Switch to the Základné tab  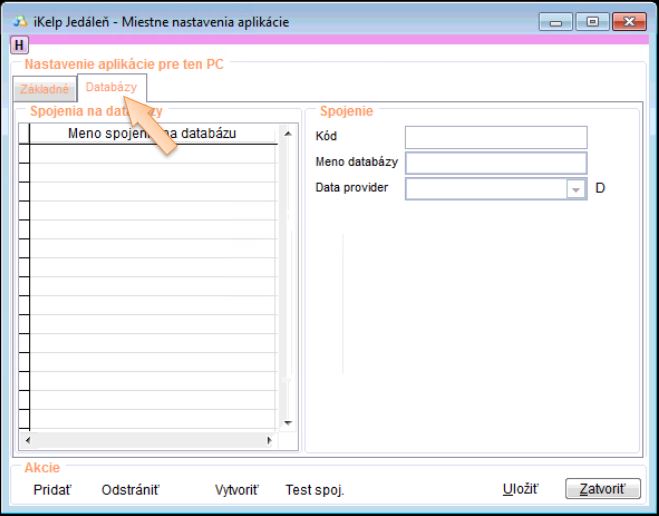click(x=44, y=89)
